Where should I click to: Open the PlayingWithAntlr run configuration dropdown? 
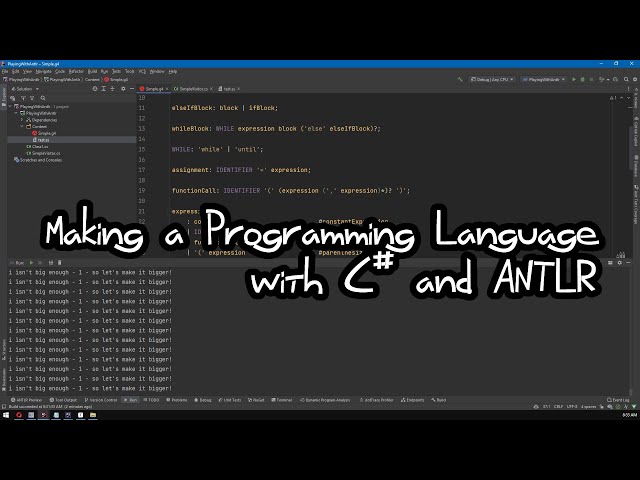pos(544,79)
